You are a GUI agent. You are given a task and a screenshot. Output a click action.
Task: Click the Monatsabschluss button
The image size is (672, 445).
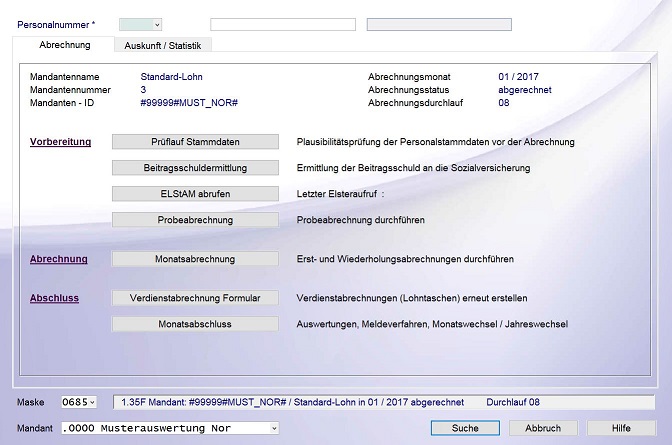tap(195, 324)
